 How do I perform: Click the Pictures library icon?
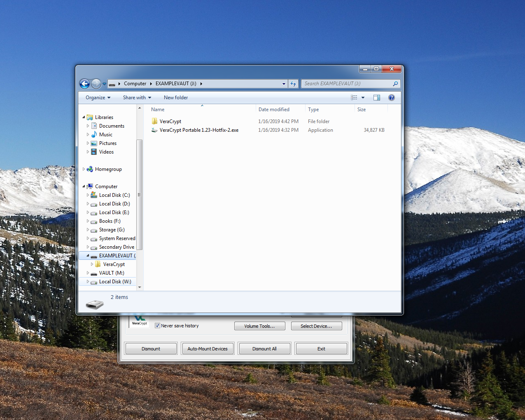(94, 143)
